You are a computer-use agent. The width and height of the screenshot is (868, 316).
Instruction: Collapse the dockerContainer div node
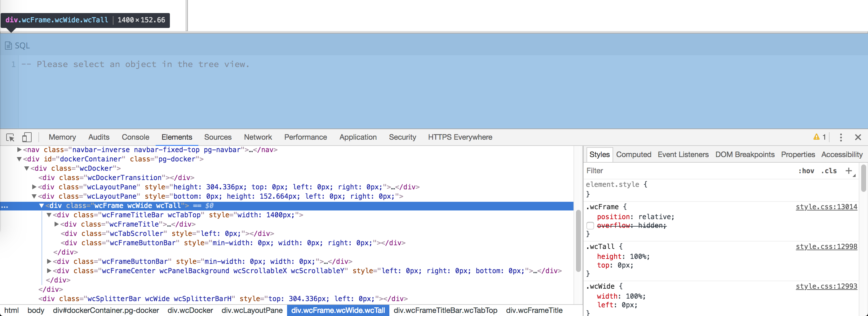20,159
